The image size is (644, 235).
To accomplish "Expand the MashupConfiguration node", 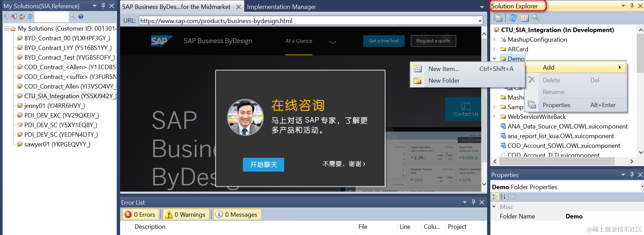I will pyautogui.click(x=494, y=40).
